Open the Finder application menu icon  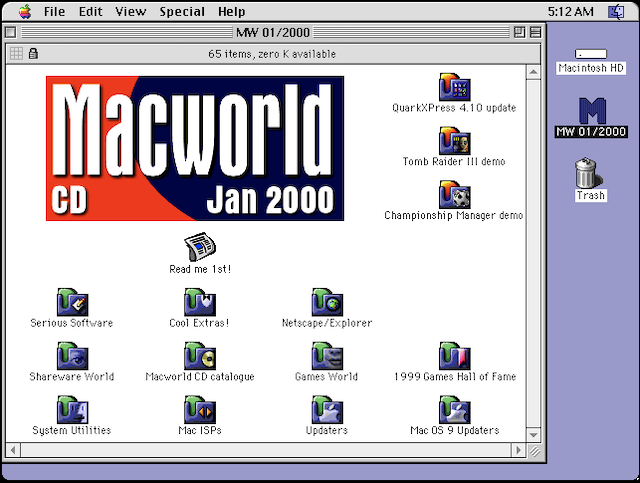(x=616, y=11)
